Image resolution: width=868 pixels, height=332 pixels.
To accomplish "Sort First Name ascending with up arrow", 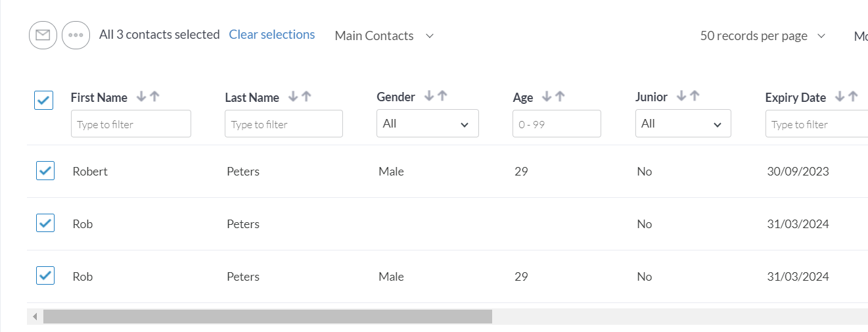I will click(x=154, y=97).
